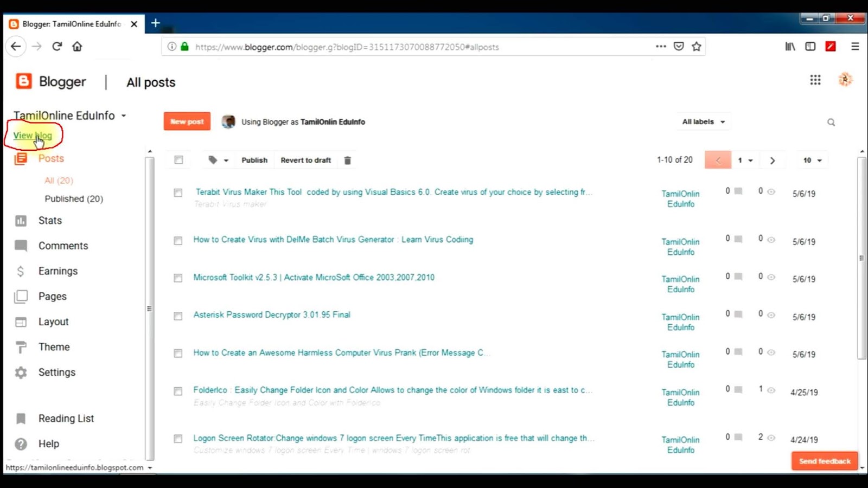Click the Google account avatar
Viewport: 868px width, 488px height.
point(845,80)
